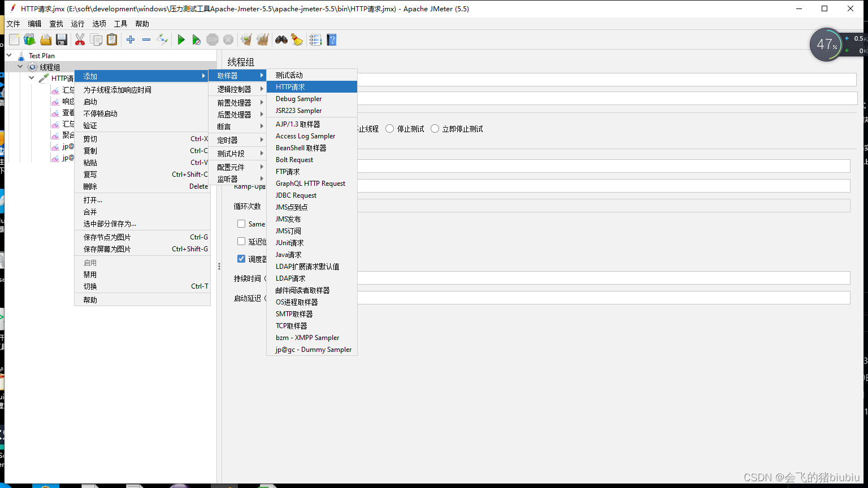The image size is (868, 488).
Task: Open the Search toolbar icon (binoculars)
Action: pos(281,40)
